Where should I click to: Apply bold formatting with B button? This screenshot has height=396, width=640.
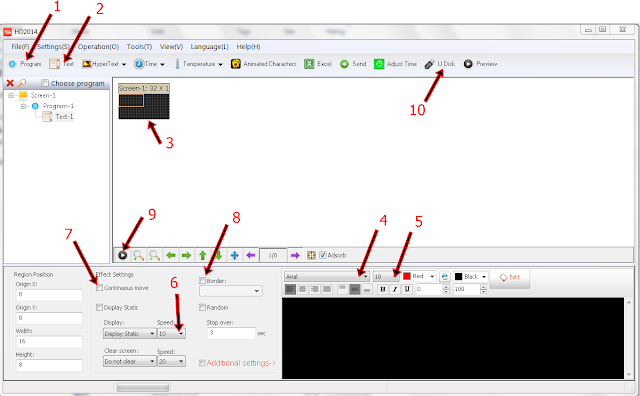tap(382, 289)
